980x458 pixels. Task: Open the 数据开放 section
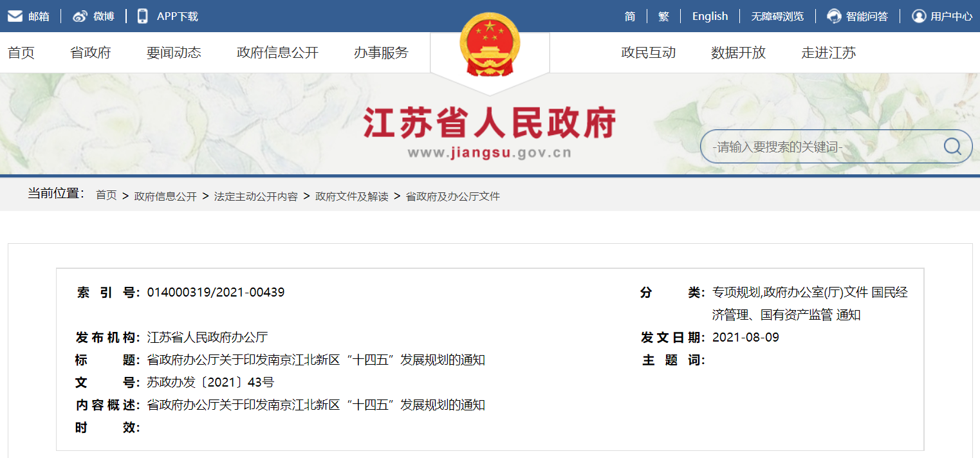pos(738,53)
